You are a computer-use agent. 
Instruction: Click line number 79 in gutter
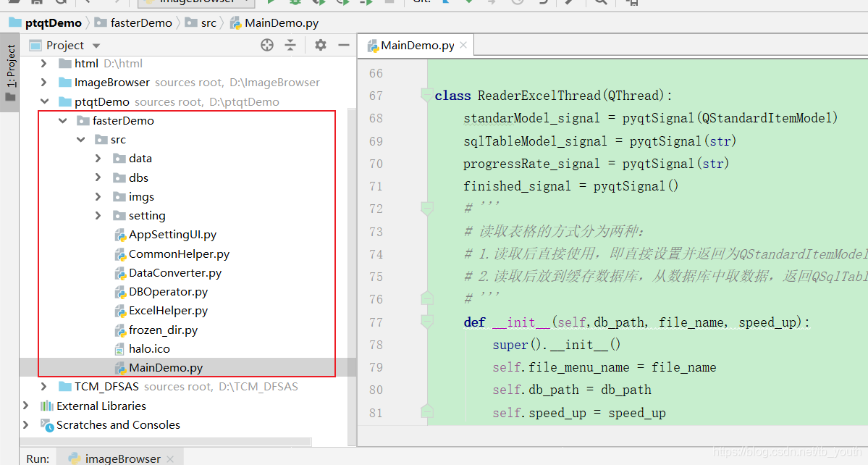(376, 367)
